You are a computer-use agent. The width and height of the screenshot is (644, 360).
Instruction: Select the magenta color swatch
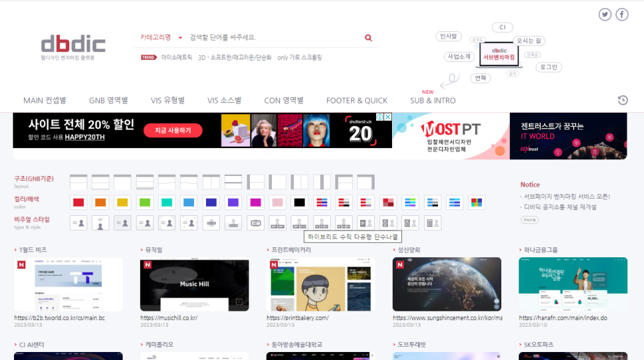255,203
